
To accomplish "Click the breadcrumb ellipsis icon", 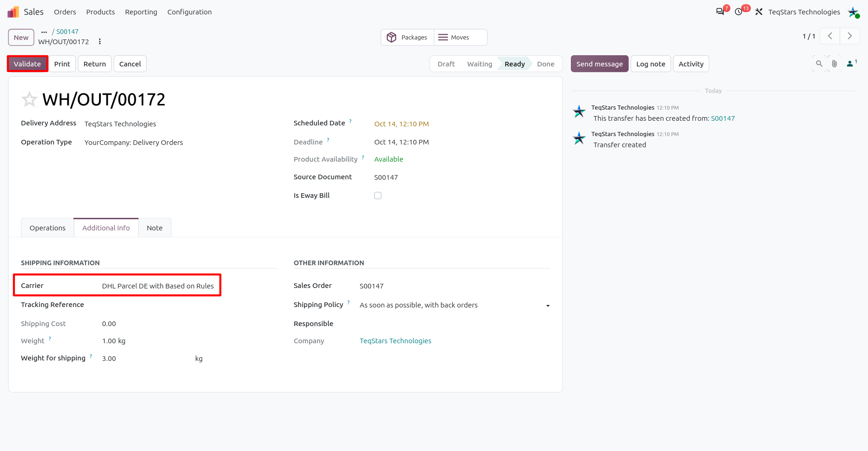I will click(44, 32).
